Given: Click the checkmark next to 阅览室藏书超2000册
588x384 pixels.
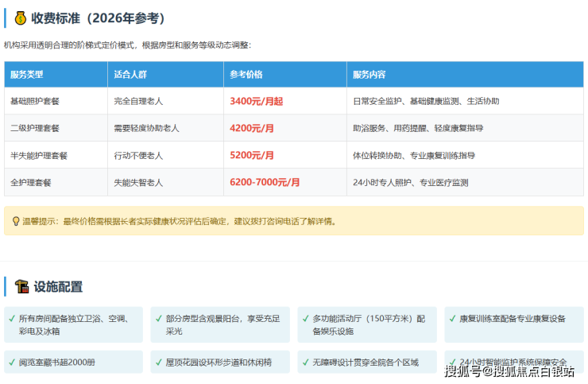Looking at the screenshot, I should (11, 362).
